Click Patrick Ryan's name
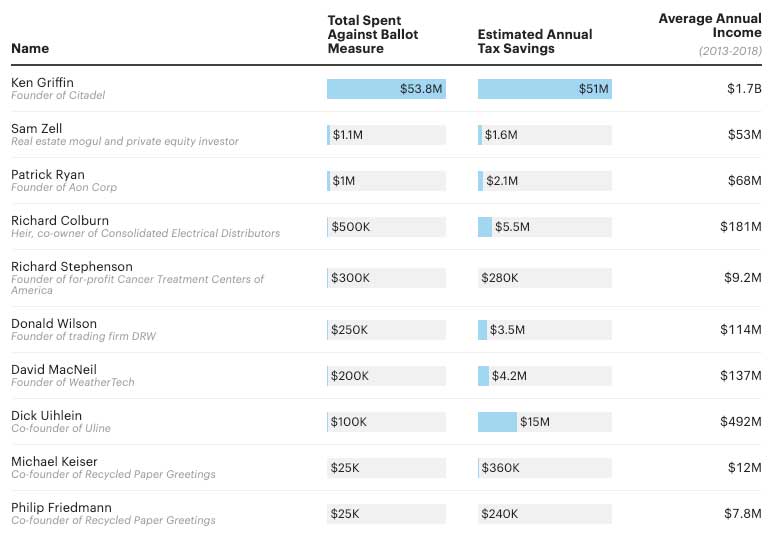778x543 pixels. 48,174
